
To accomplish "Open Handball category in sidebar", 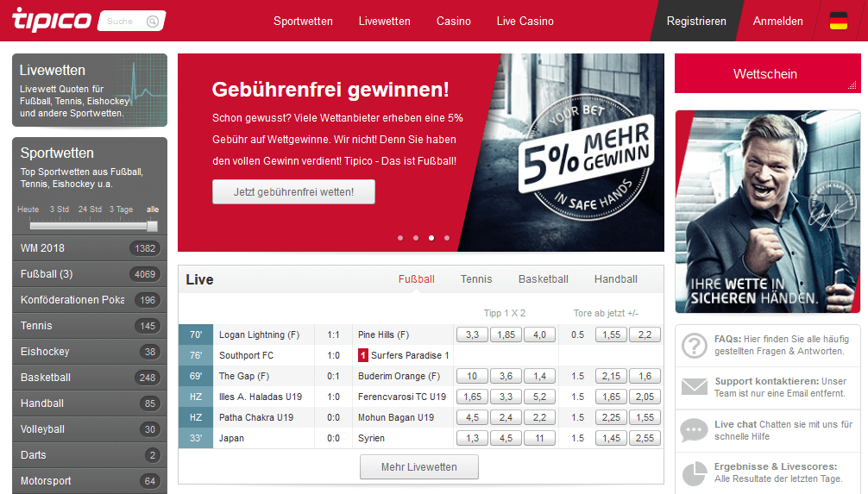I will click(x=90, y=403).
